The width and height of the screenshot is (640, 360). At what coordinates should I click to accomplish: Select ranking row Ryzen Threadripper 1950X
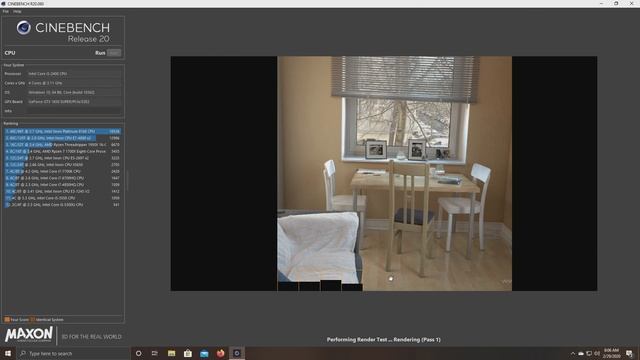[62, 145]
